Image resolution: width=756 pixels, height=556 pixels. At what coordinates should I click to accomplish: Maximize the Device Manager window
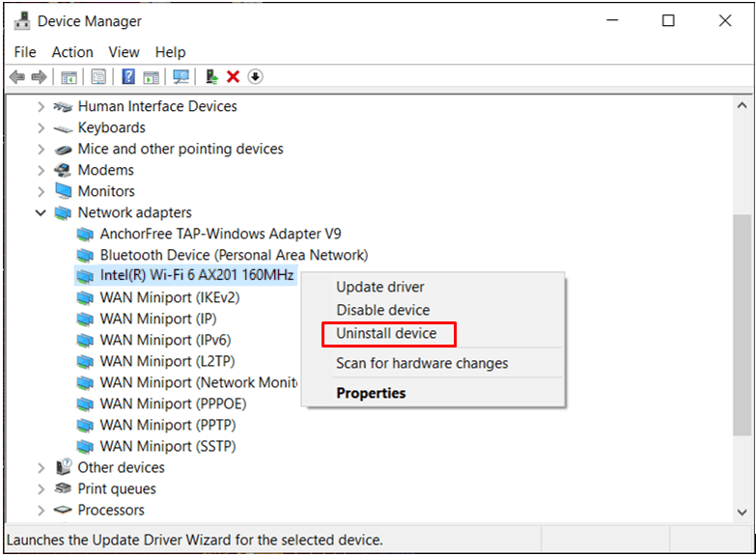tap(668, 20)
